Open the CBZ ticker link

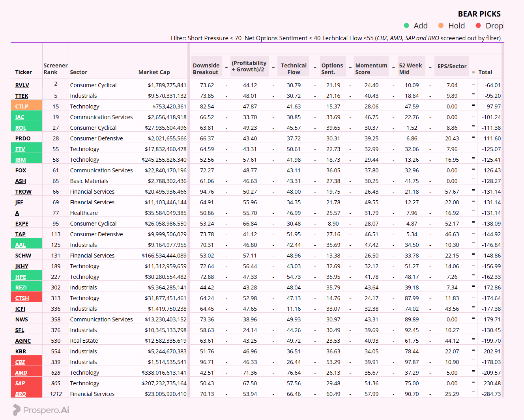pyautogui.click(x=20, y=362)
